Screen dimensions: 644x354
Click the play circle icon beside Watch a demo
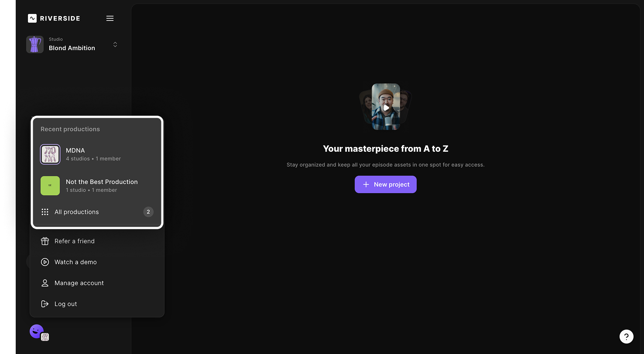tap(45, 262)
